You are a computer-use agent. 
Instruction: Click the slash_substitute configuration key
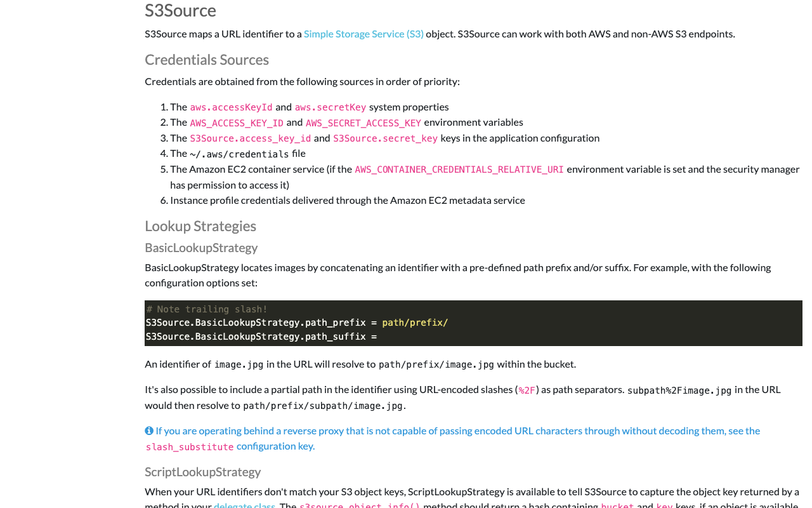point(190,447)
